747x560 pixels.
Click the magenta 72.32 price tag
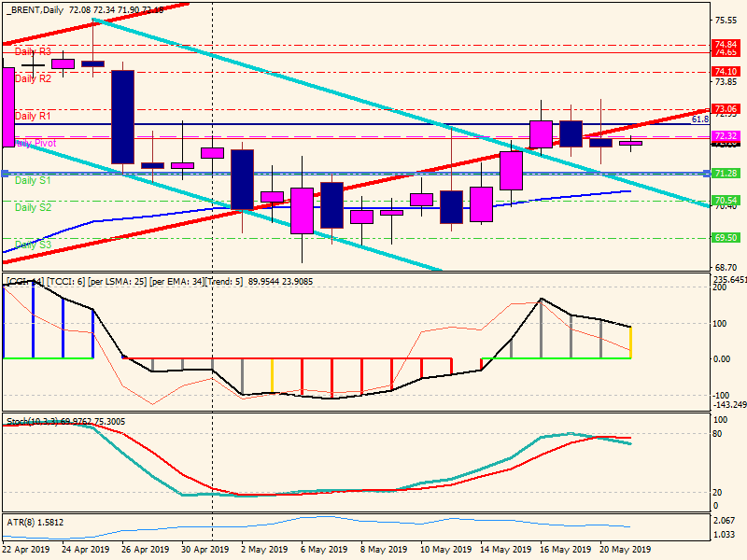point(726,136)
